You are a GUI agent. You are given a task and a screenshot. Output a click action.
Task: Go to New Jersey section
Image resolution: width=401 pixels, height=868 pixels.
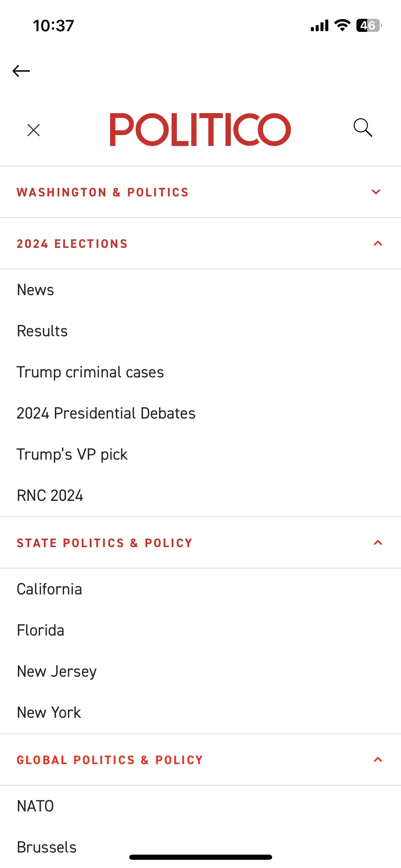point(57,672)
